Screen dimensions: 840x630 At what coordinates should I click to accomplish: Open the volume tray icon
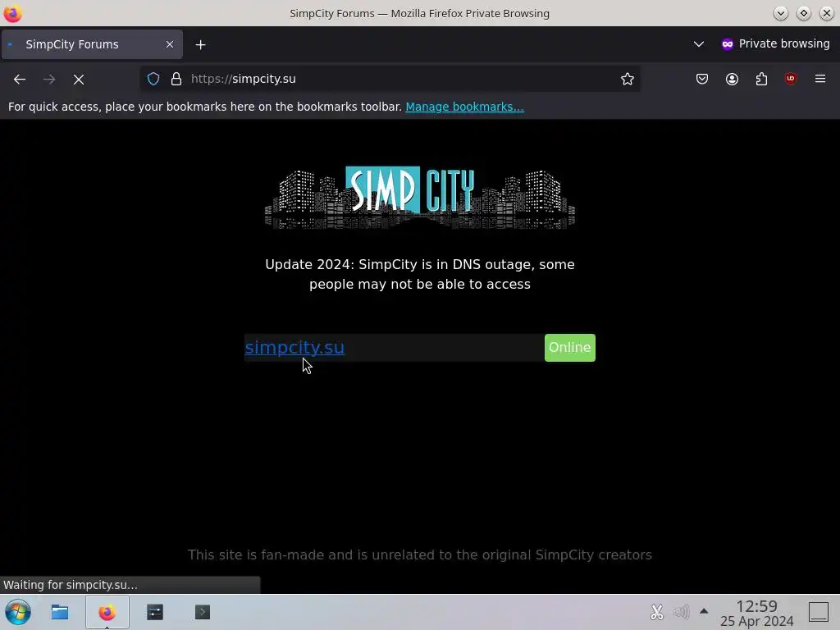tap(681, 612)
